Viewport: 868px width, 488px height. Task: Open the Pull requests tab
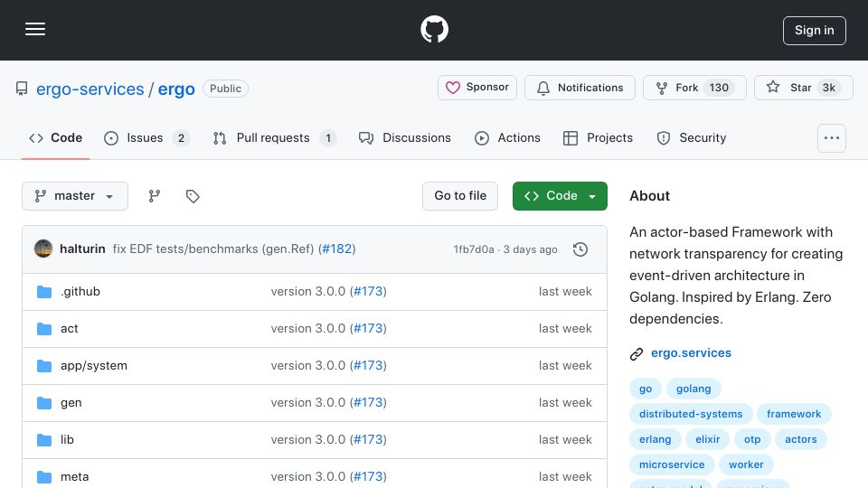pyautogui.click(x=275, y=137)
